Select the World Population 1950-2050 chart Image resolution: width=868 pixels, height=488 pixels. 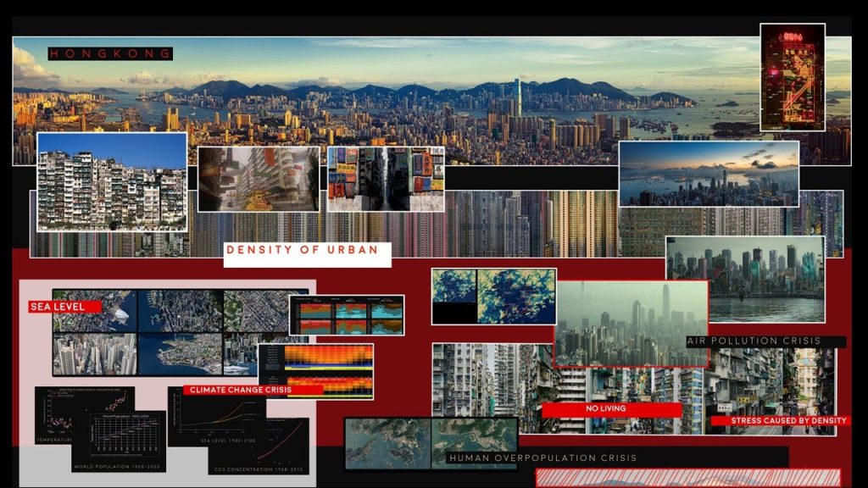click(118, 441)
